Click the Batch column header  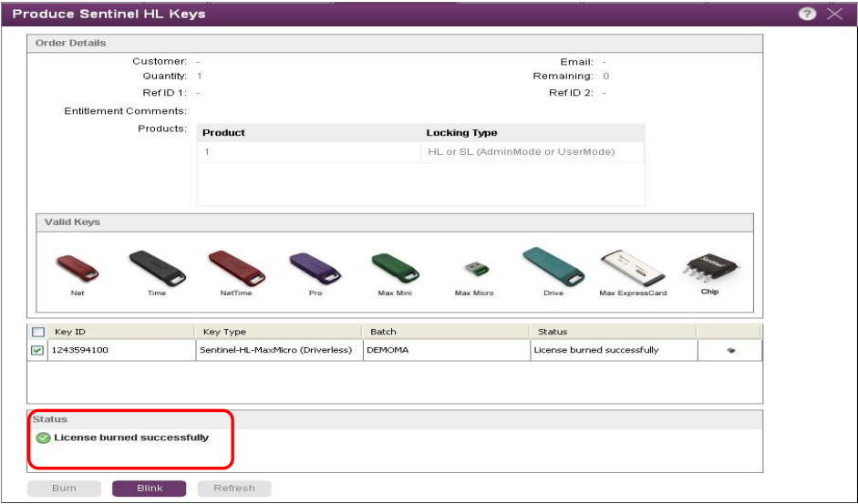(x=383, y=332)
